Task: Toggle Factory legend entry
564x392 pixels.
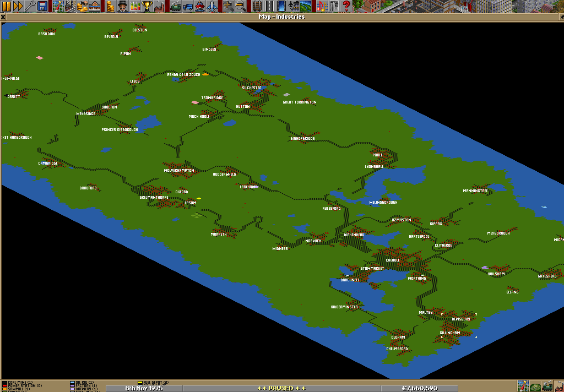Action: coord(84,385)
